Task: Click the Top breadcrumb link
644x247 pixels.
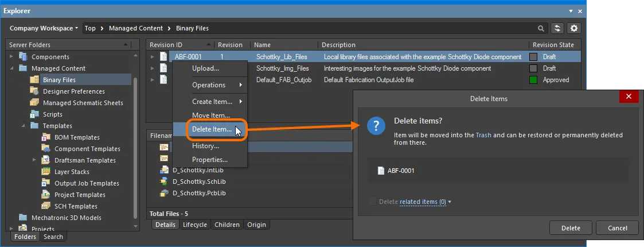Action: pos(90,28)
